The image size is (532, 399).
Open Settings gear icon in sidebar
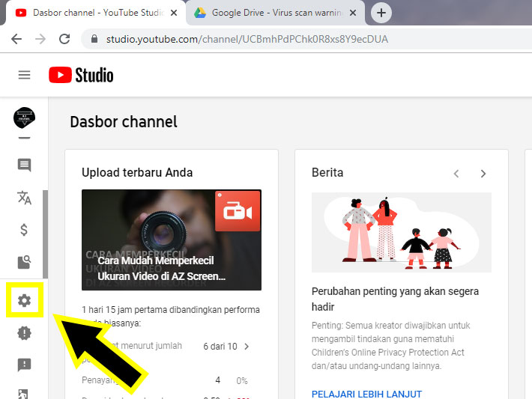pyautogui.click(x=24, y=301)
